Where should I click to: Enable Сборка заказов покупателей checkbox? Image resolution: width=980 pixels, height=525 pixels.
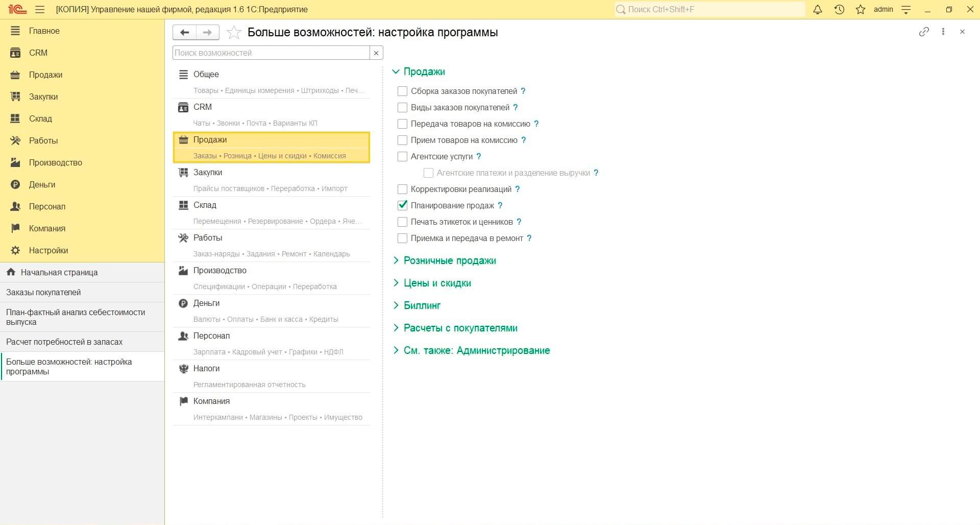pyautogui.click(x=402, y=91)
